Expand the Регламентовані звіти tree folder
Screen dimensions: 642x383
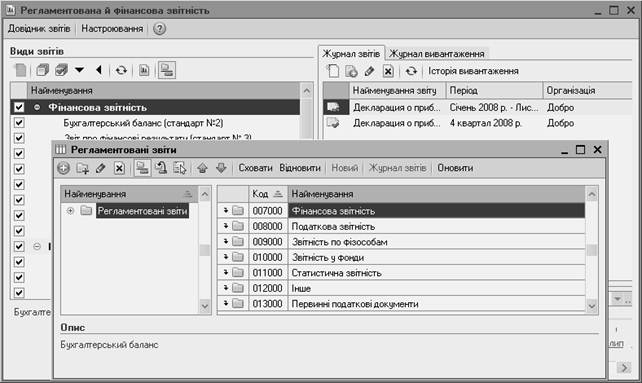(x=70, y=211)
